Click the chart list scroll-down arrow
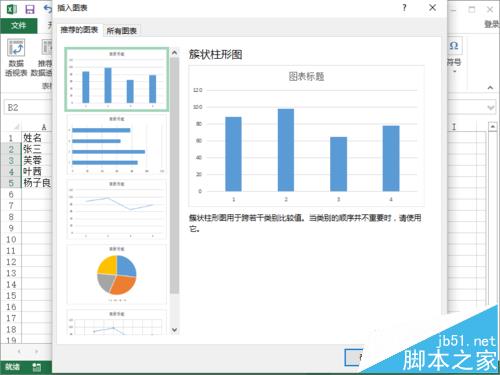The height and width of the screenshot is (375, 500). [174, 330]
